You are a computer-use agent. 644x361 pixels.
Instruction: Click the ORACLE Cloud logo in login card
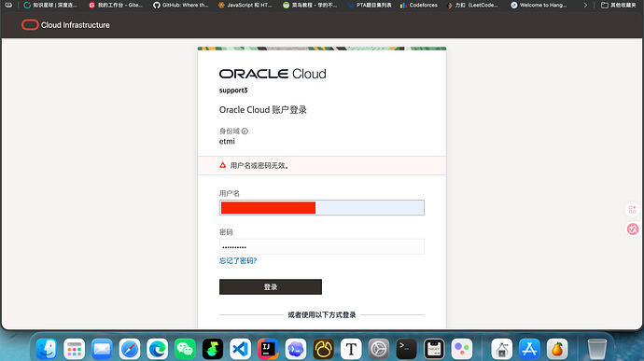click(273, 74)
